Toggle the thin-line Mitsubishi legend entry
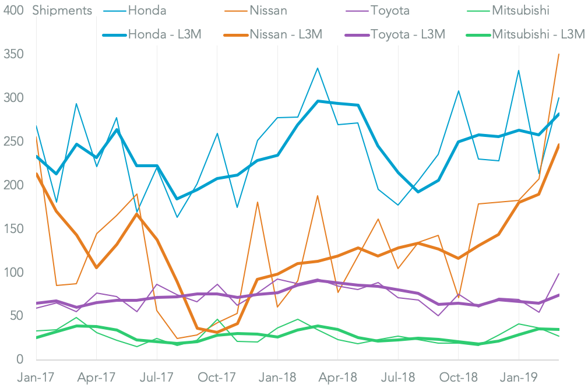The height and width of the screenshot is (388, 588). [x=522, y=10]
